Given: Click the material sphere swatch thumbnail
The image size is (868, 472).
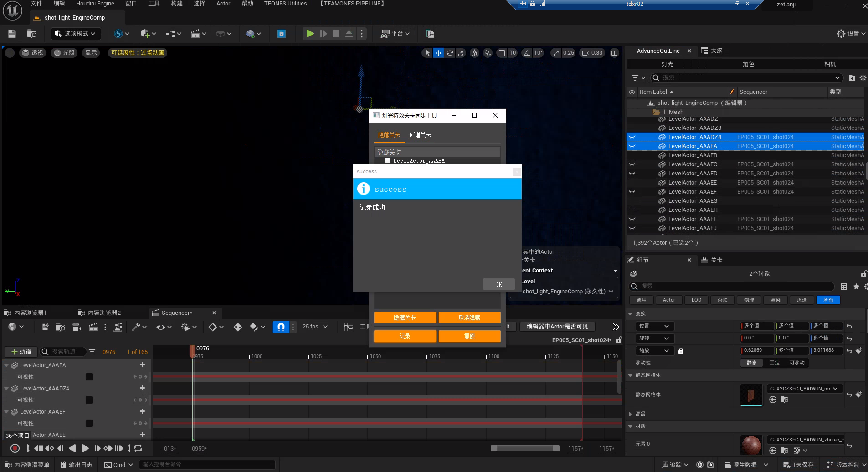Looking at the screenshot, I should (x=751, y=445).
